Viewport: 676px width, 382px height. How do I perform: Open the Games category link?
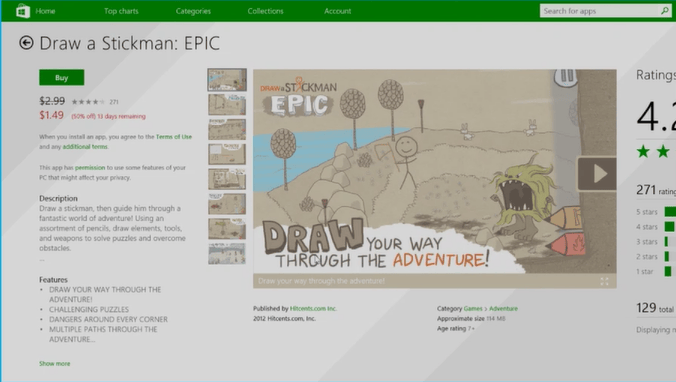(473, 309)
